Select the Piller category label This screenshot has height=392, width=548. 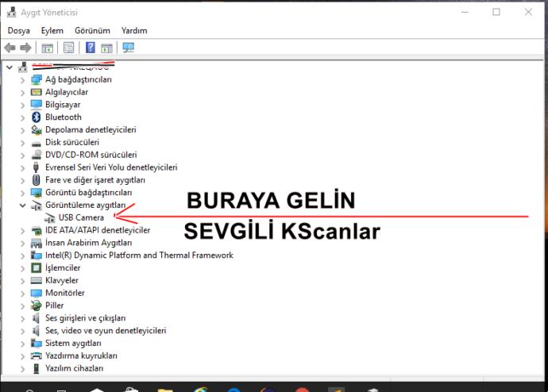click(x=54, y=306)
